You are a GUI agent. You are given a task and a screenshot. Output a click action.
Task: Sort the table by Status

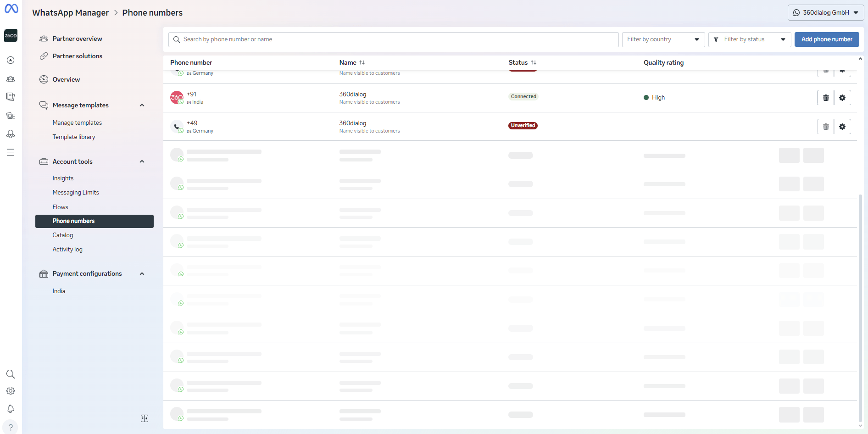pyautogui.click(x=534, y=62)
